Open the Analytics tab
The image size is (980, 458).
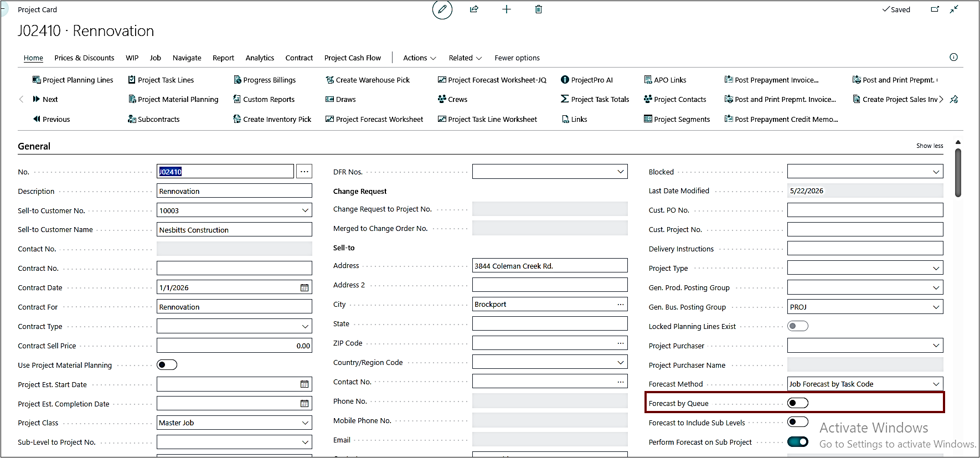click(260, 58)
